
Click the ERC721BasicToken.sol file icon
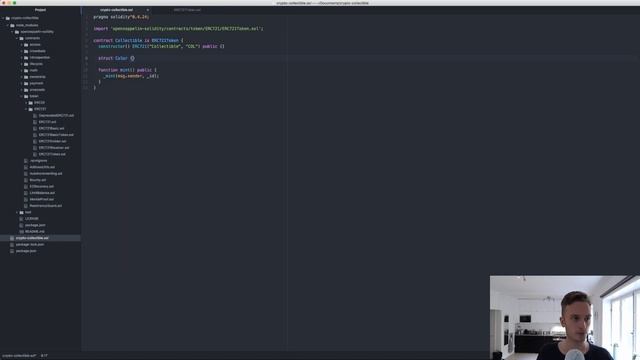click(35, 135)
